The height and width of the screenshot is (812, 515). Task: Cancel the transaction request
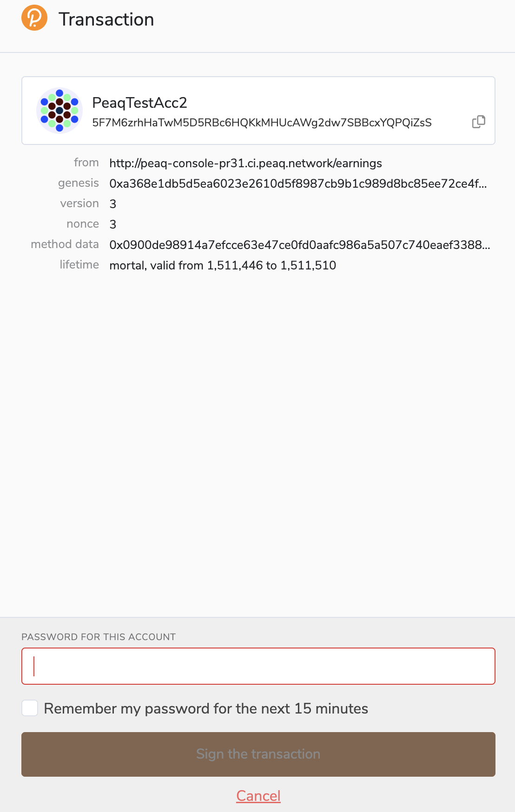[x=258, y=796]
